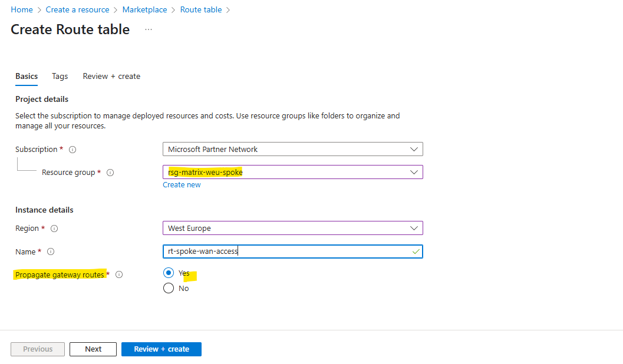
Task: Click Create new resource group link
Action: (x=182, y=184)
